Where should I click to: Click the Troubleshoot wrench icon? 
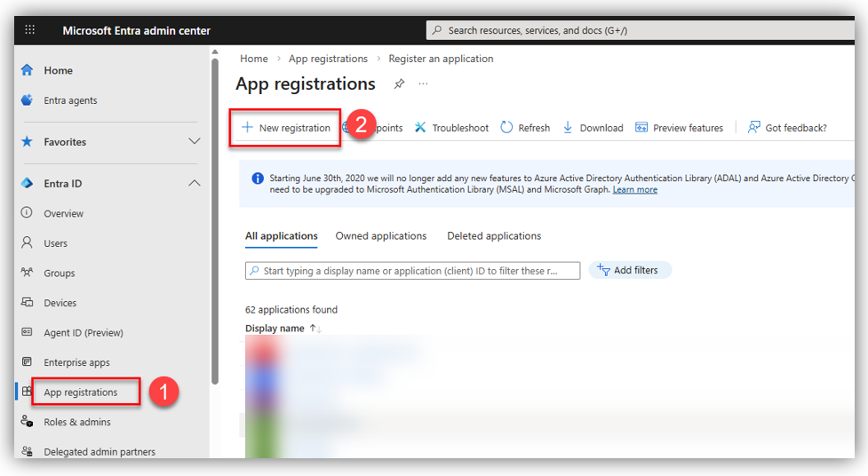coord(420,127)
